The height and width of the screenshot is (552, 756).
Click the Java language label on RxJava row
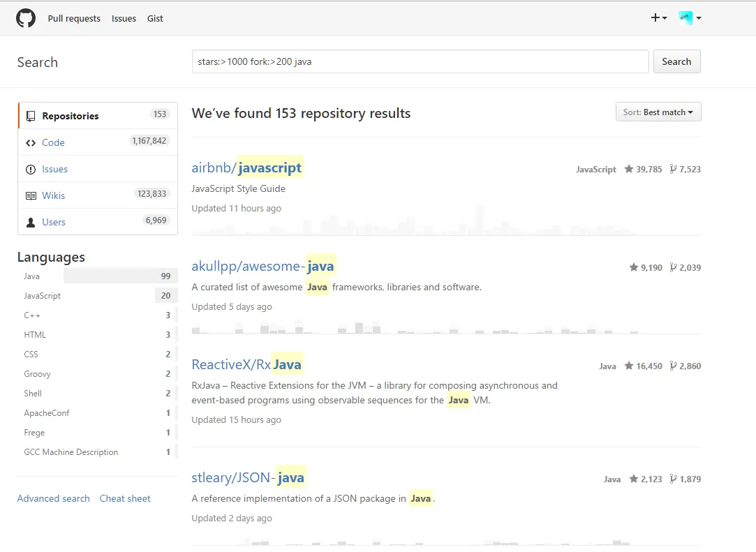click(607, 366)
